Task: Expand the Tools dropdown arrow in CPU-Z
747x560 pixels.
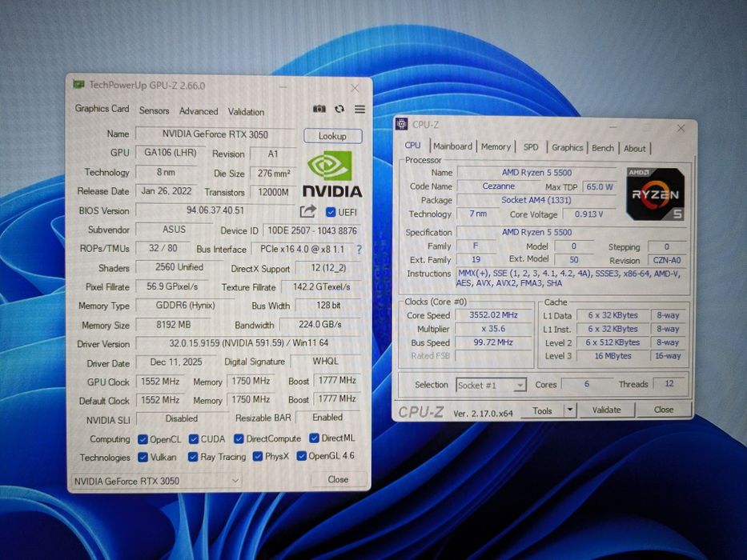Action: [x=570, y=410]
